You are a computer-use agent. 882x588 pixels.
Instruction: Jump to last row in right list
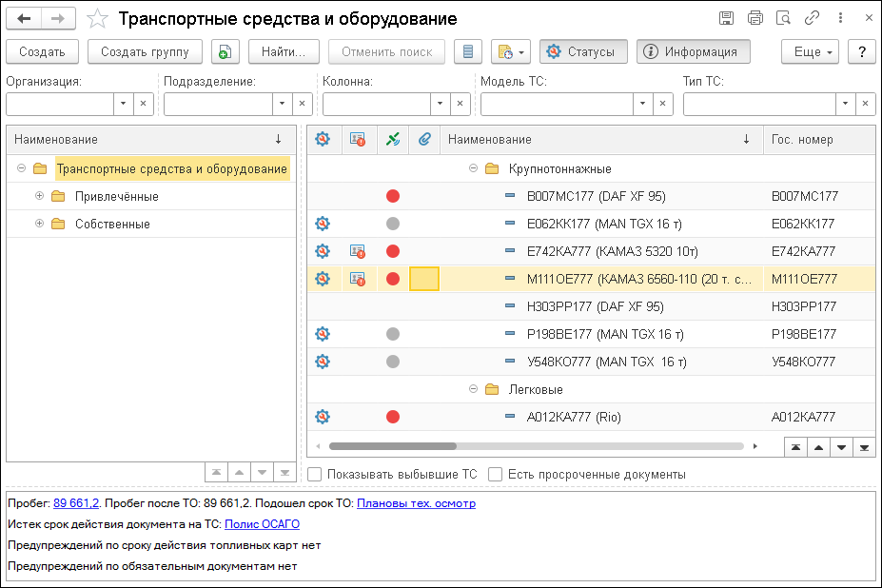pyautogui.click(x=864, y=447)
